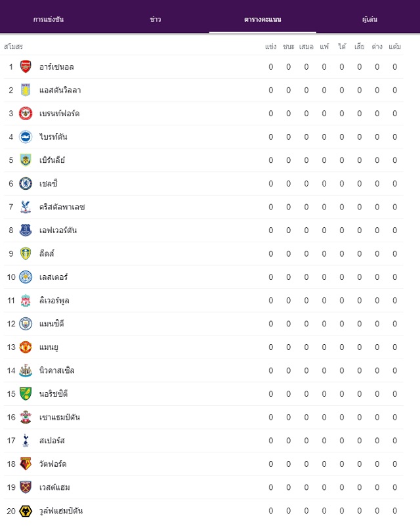Click team name คริสตัลพาเลซ
This screenshot has width=420, height=526.
62,207
